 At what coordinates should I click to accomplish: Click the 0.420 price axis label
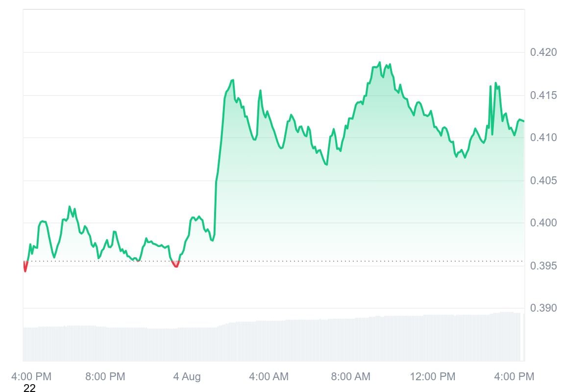coord(544,52)
